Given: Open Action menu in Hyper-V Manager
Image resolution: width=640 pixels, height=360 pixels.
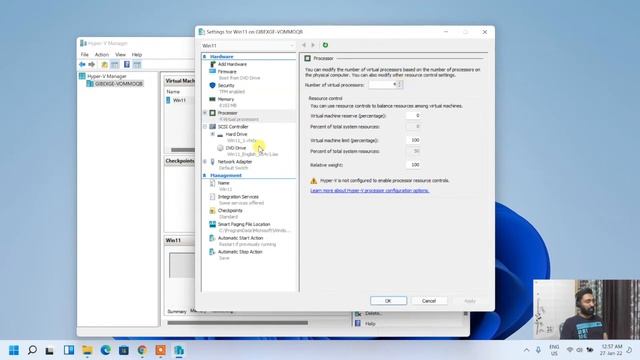Looking at the screenshot, I should click(x=102, y=54).
